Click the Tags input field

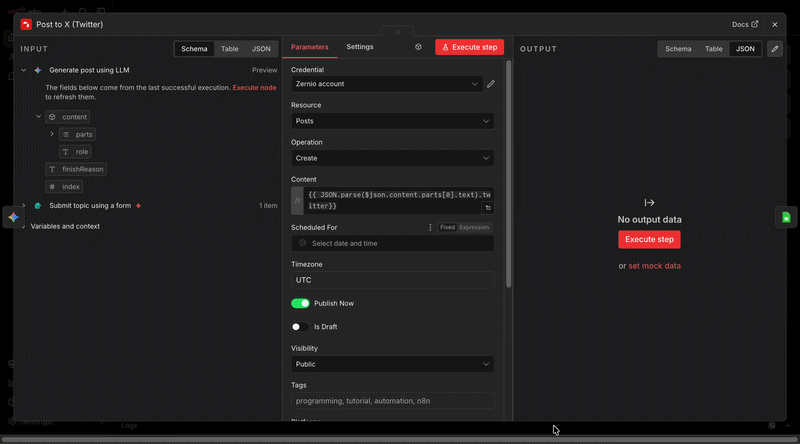392,401
